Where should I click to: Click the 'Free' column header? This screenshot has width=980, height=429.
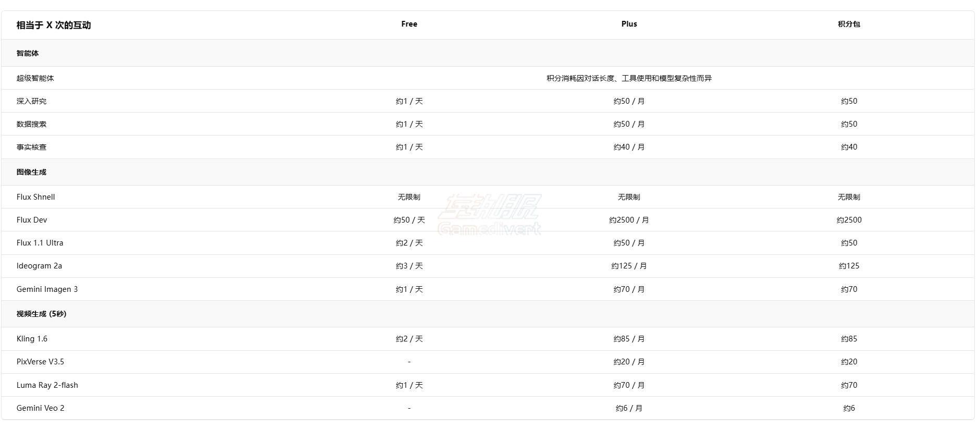(409, 24)
